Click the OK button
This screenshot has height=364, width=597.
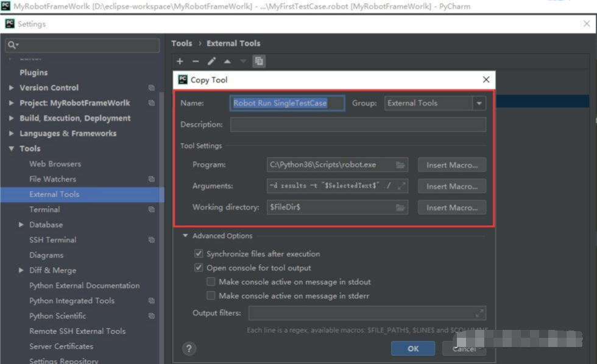click(413, 349)
